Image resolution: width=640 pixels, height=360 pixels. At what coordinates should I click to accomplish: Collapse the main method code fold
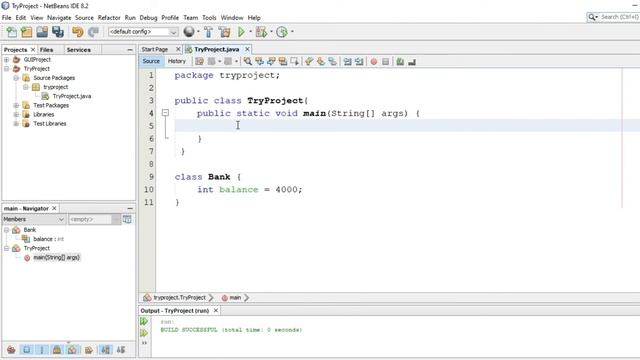(x=165, y=113)
